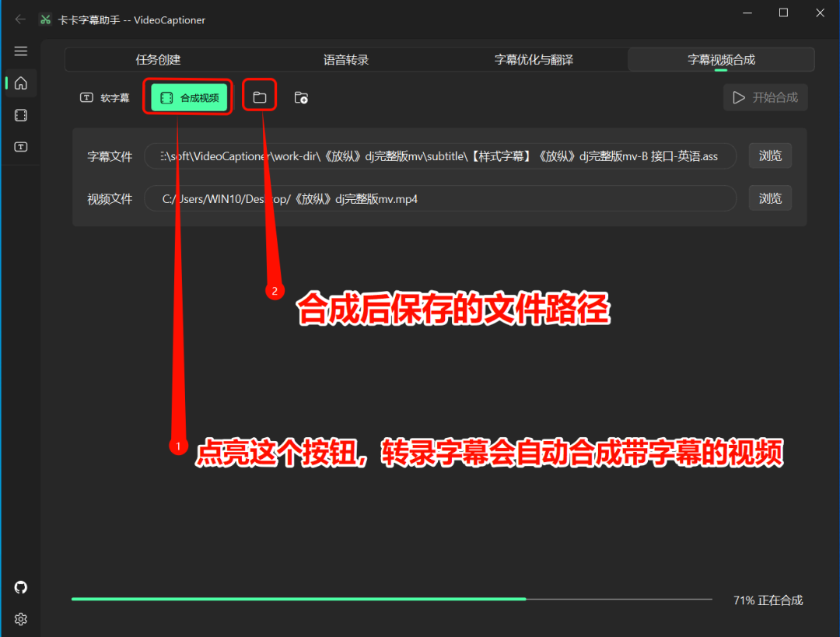Click the 字幕文件 path input field
840x637 pixels.
[439, 156]
